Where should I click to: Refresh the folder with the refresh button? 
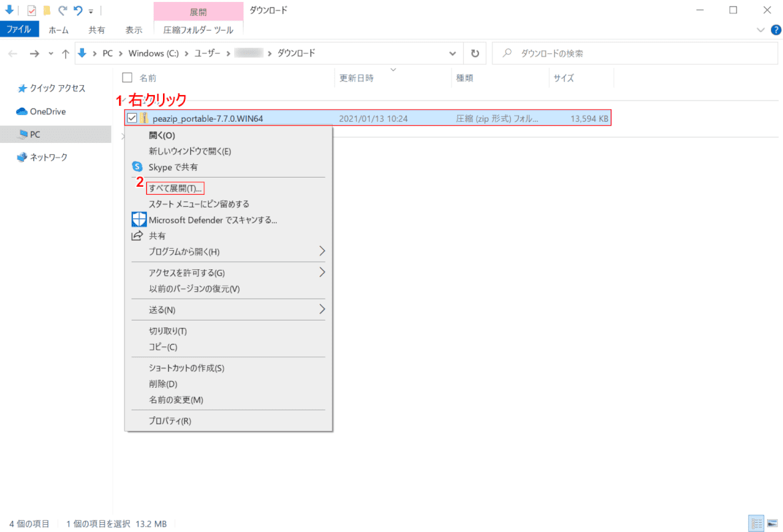(475, 53)
